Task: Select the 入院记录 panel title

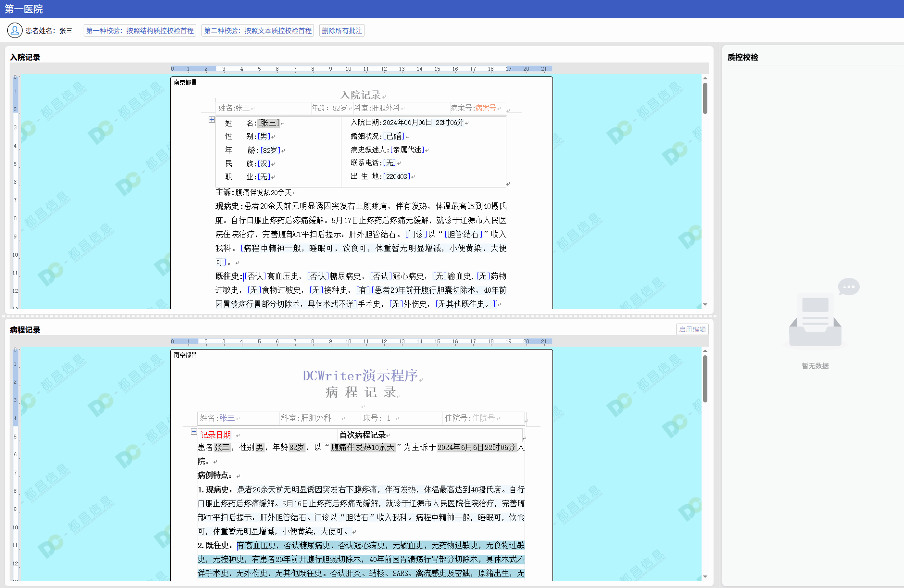Action: pyautogui.click(x=25, y=57)
